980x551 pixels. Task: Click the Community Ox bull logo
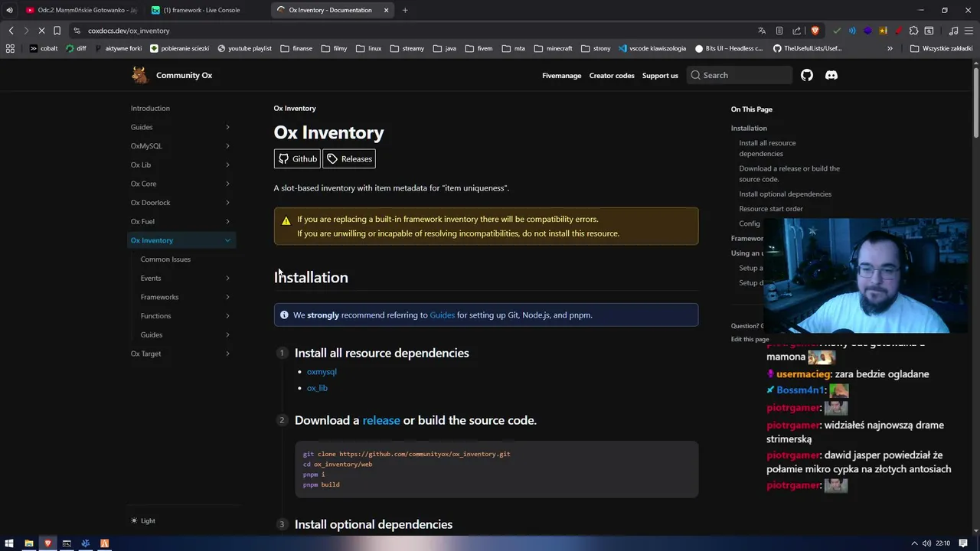point(139,75)
